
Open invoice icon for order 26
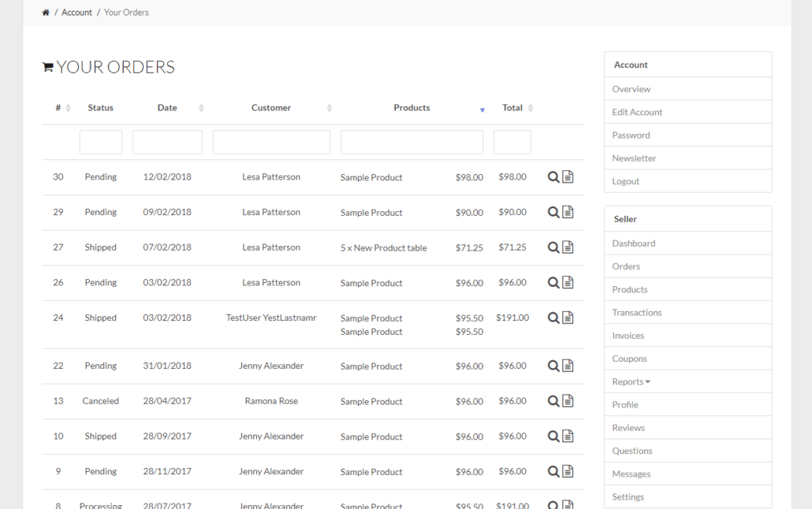pos(568,282)
